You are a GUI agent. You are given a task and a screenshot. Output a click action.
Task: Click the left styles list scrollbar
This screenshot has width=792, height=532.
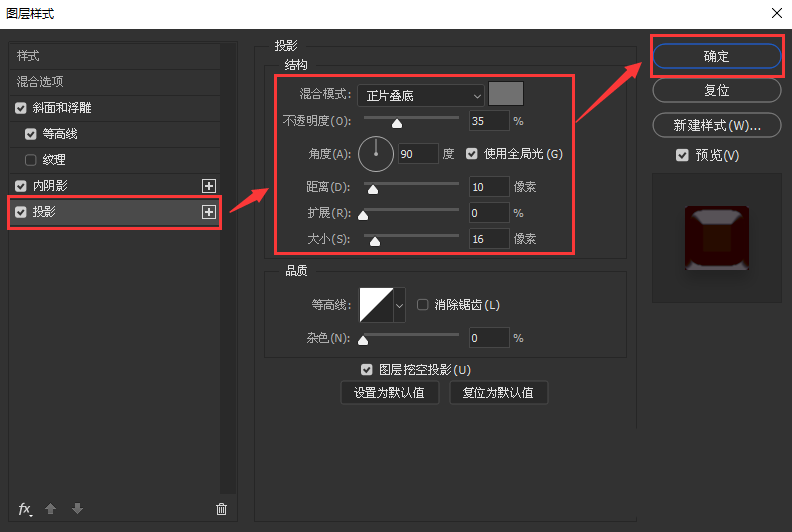[x=228, y=268]
